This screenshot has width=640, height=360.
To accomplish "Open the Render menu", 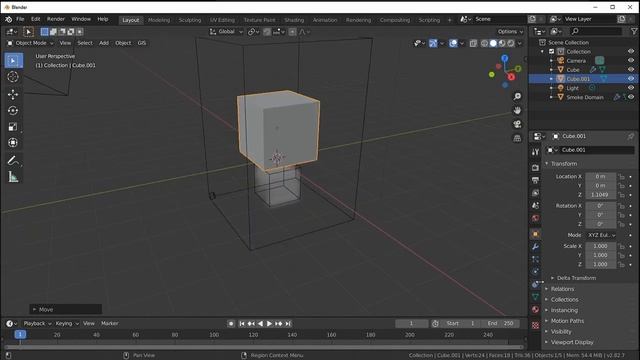I will click(x=56, y=19).
